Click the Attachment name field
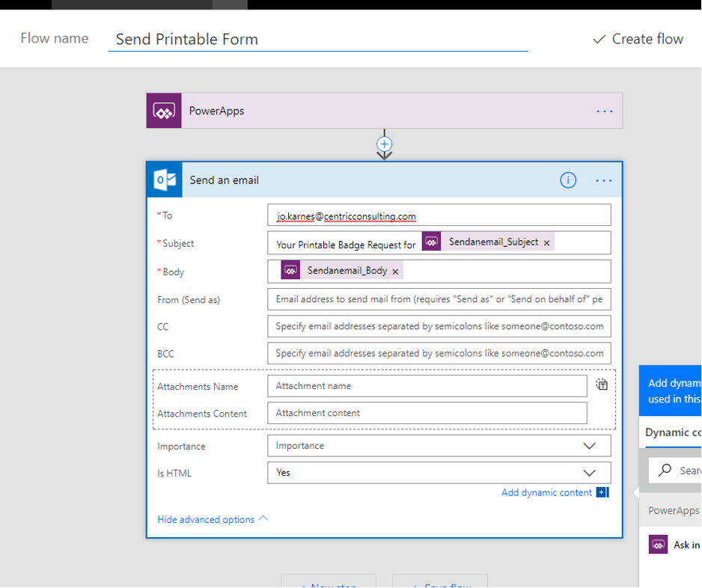Viewport: 702px width, 588px height. tap(427, 386)
